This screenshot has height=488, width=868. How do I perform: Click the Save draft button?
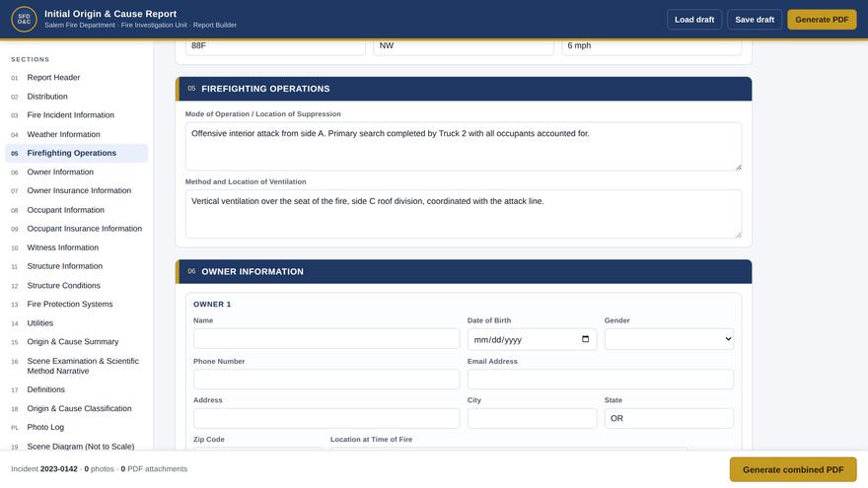point(755,20)
